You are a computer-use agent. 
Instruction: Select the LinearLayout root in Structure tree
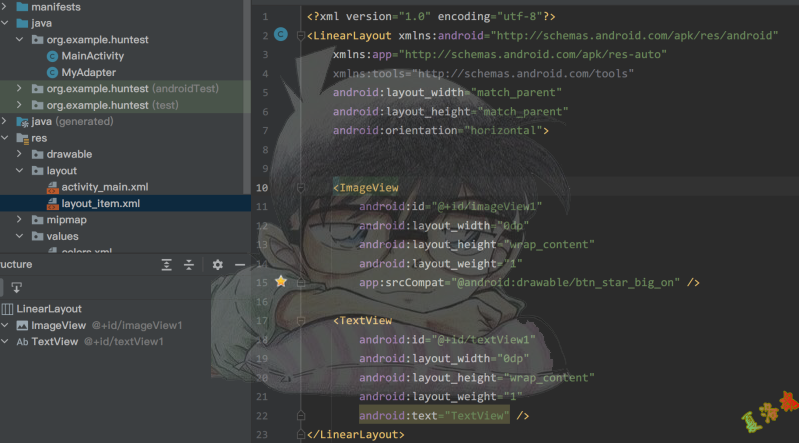coord(49,309)
